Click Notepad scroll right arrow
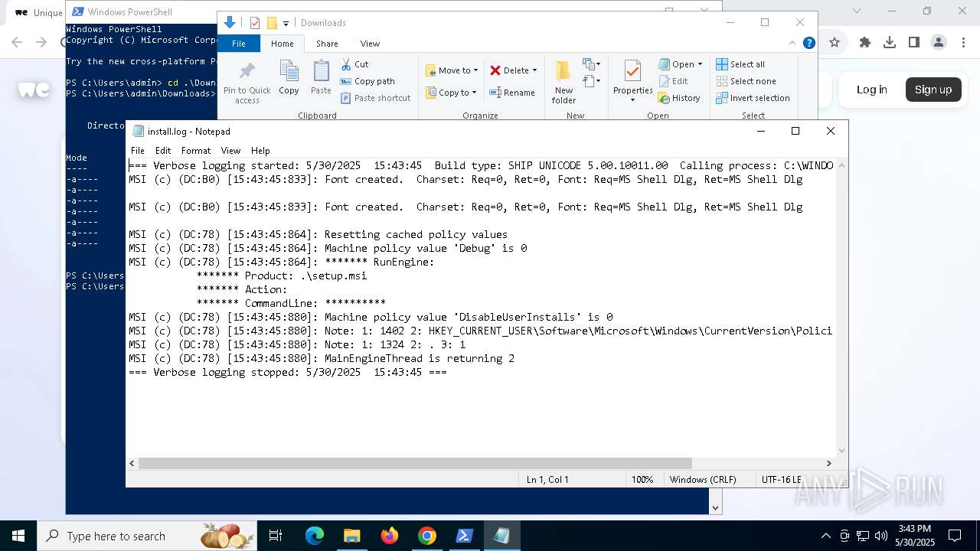This screenshot has height=551, width=980. 828,463
